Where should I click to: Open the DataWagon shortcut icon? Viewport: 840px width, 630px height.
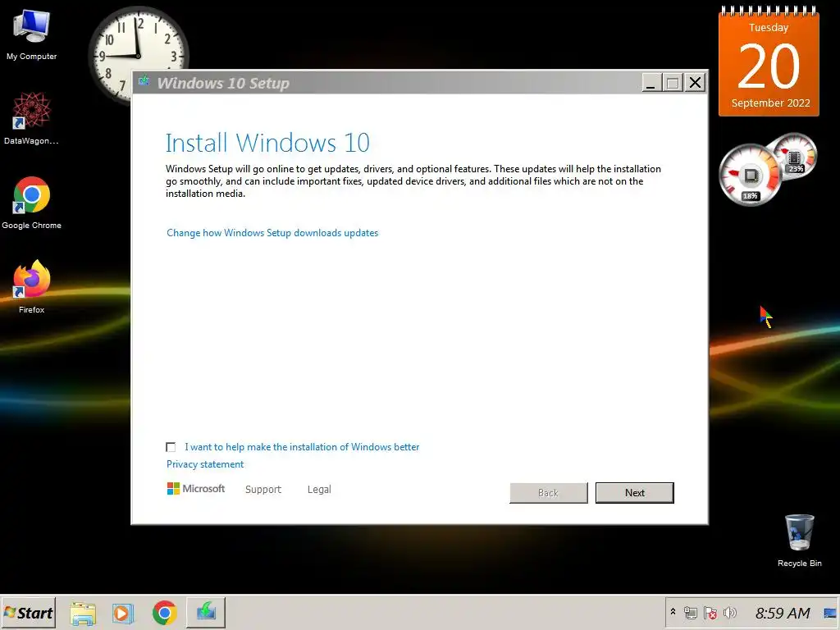click(x=32, y=118)
